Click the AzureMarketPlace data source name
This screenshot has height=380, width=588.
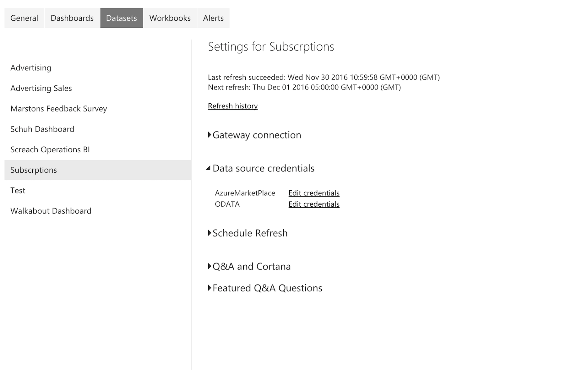[x=245, y=193]
